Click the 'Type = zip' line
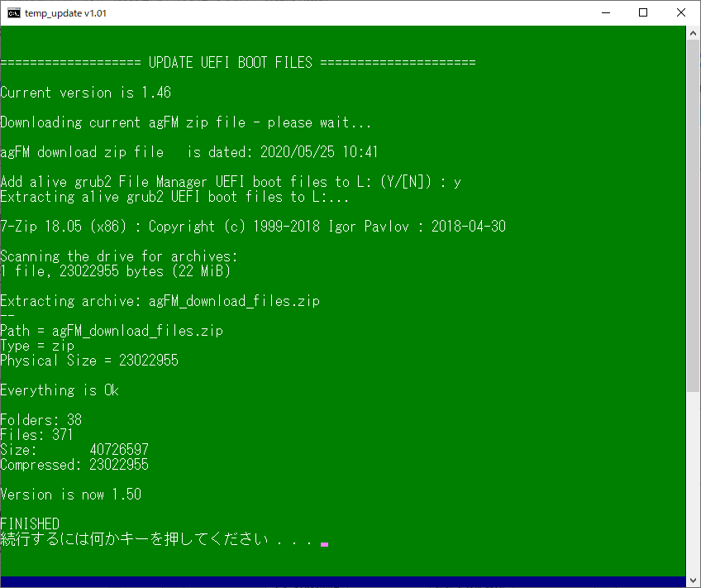 coord(37,346)
